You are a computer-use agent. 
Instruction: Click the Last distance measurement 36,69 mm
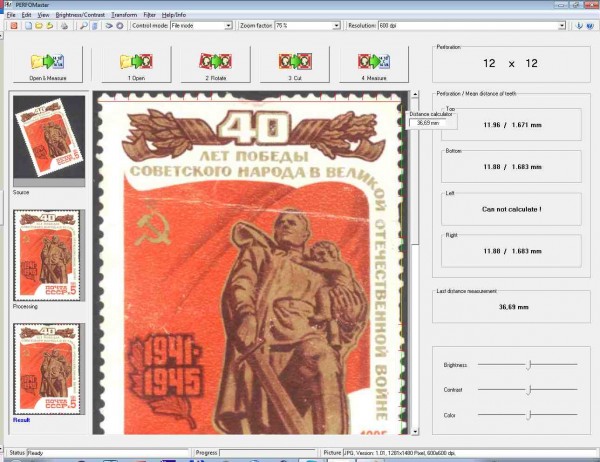coord(514,307)
